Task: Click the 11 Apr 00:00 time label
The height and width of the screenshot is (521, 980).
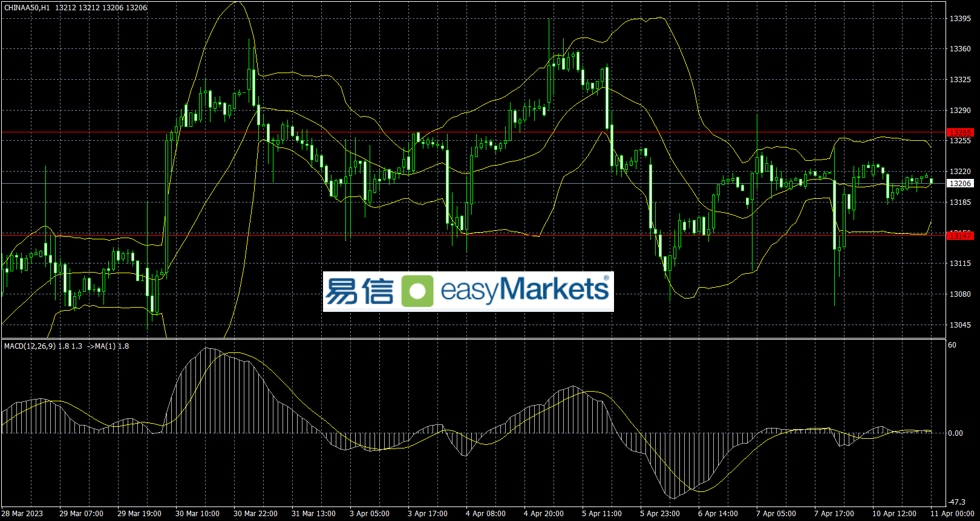Action: point(952,514)
